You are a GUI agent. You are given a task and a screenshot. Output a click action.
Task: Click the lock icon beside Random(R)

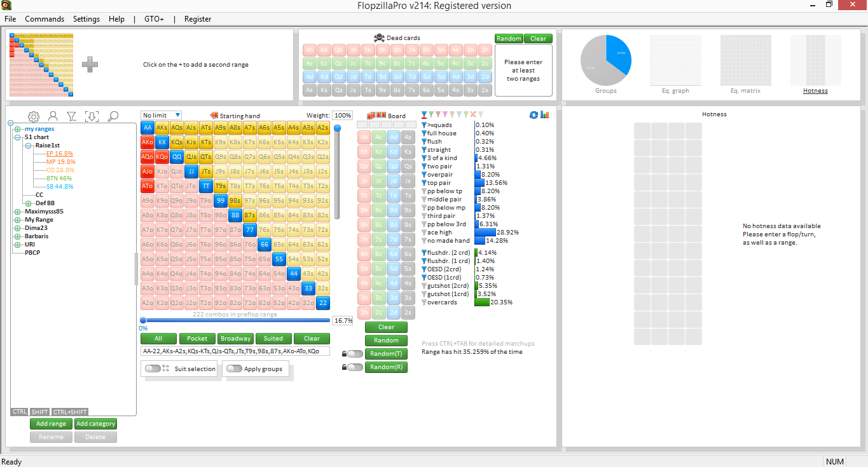[x=344, y=367]
